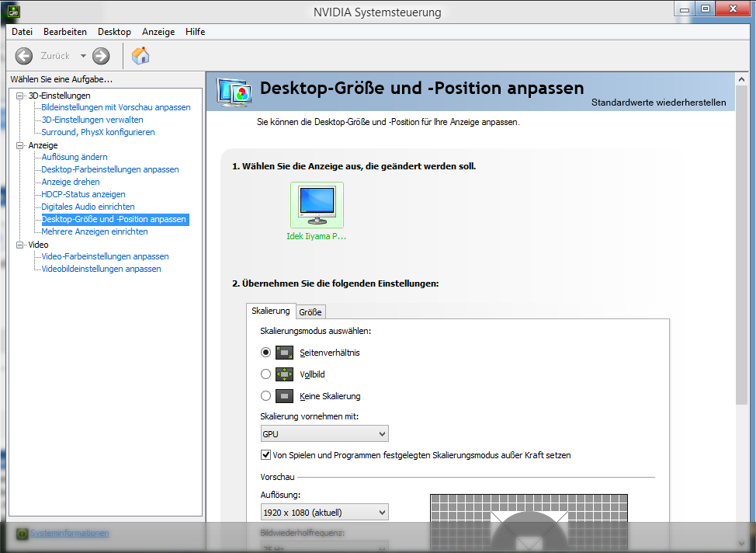The width and height of the screenshot is (756, 553).
Task: Open Surround, PhysX konfigurieren
Action: [x=98, y=132]
